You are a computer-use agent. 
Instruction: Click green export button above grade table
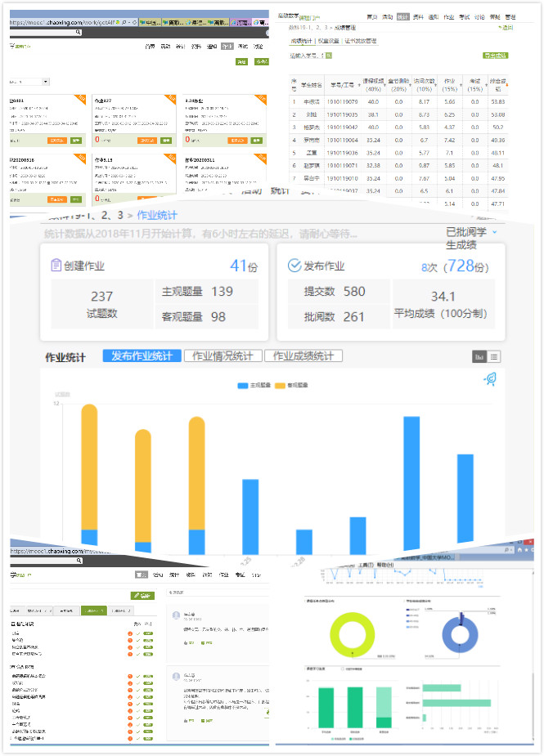tap(494, 56)
